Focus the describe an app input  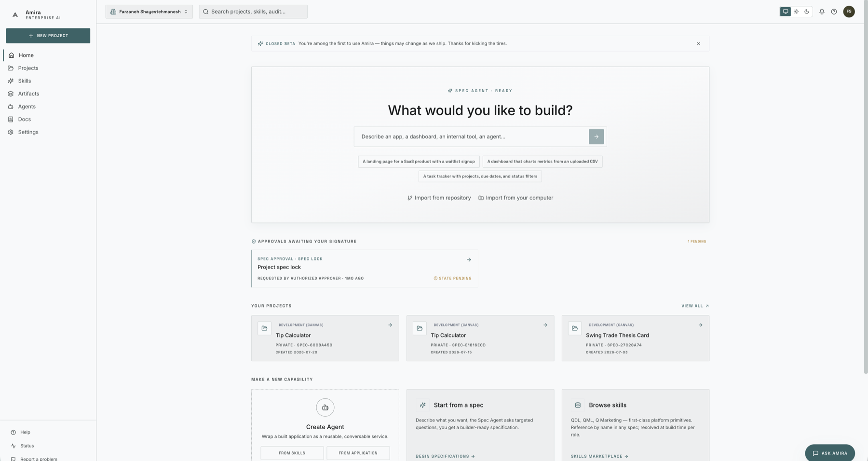pyautogui.click(x=471, y=137)
